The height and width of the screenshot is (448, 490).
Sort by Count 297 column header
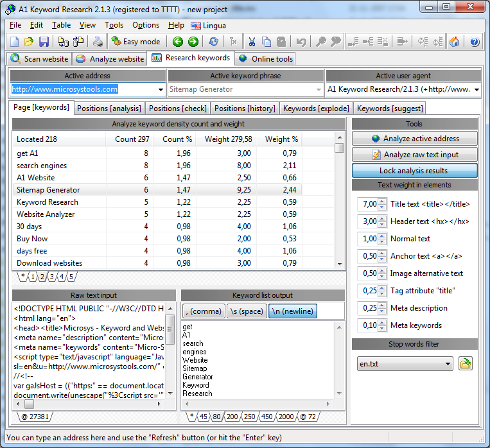point(129,139)
